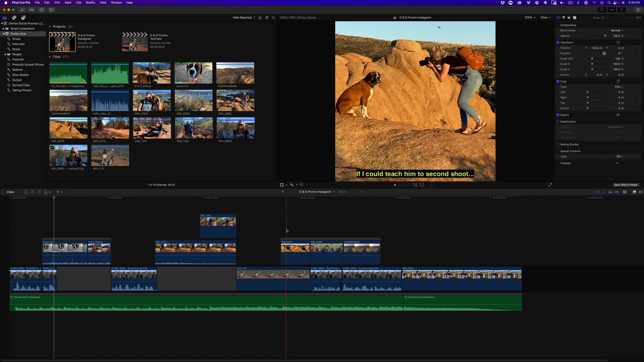
Task: Toggle viewer full screen arrows icon
Action: [x=550, y=185]
